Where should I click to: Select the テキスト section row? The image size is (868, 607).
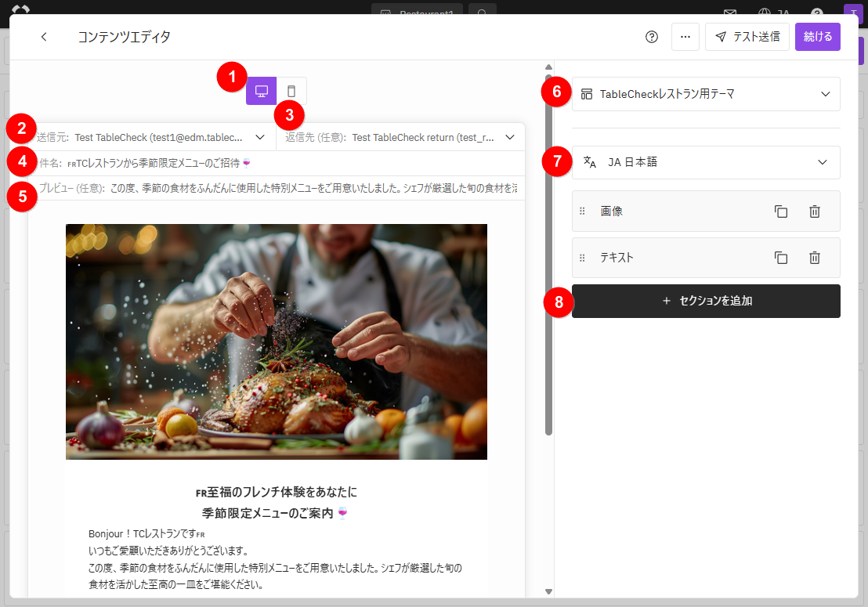coord(706,258)
